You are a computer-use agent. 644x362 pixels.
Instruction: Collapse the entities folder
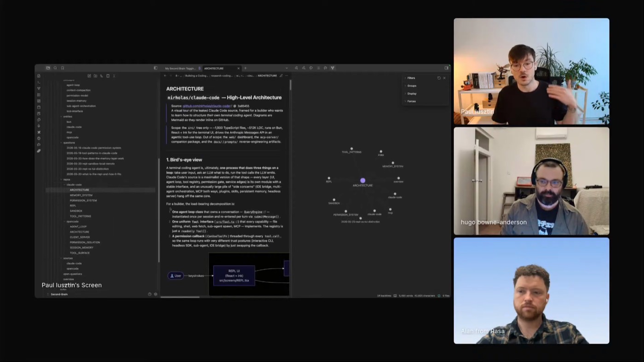tap(67, 116)
